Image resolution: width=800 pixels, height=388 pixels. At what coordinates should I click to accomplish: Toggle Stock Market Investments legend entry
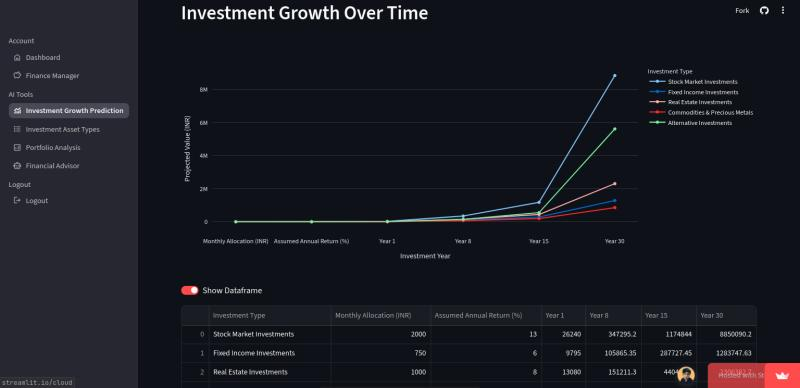(693, 82)
